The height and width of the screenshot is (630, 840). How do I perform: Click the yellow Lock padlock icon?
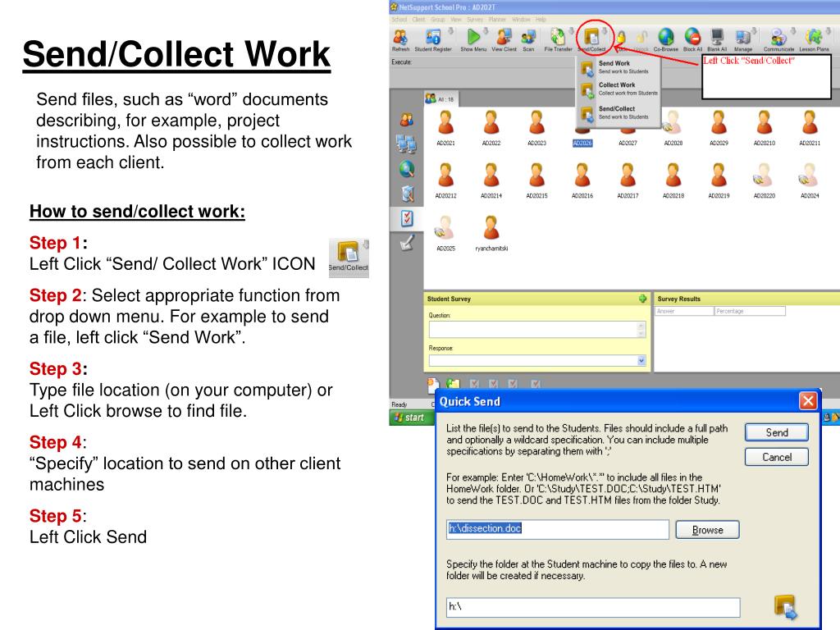pyautogui.click(x=621, y=38)
